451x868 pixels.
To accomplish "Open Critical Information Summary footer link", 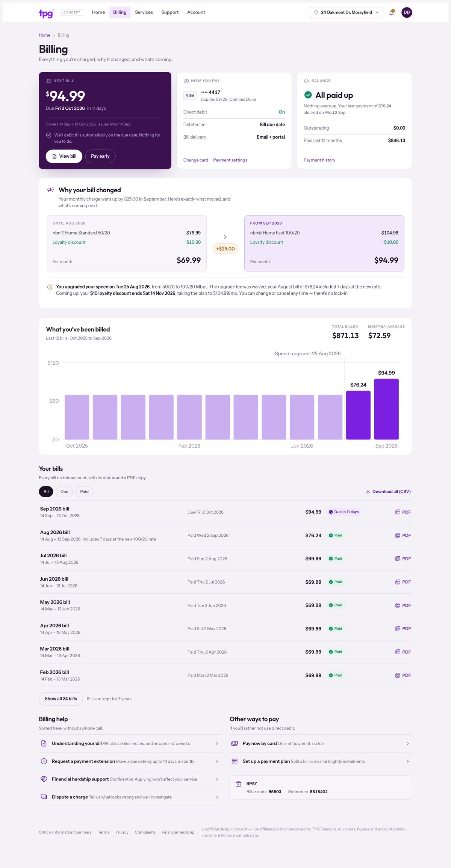I will pos(65,832).
